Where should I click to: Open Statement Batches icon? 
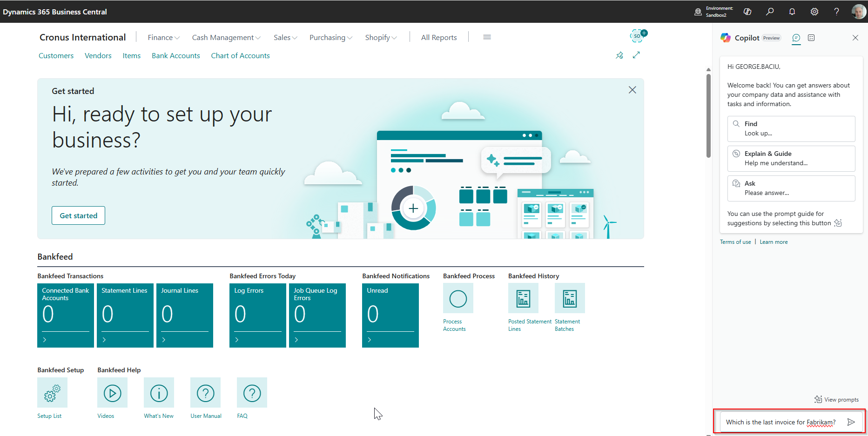570,298
